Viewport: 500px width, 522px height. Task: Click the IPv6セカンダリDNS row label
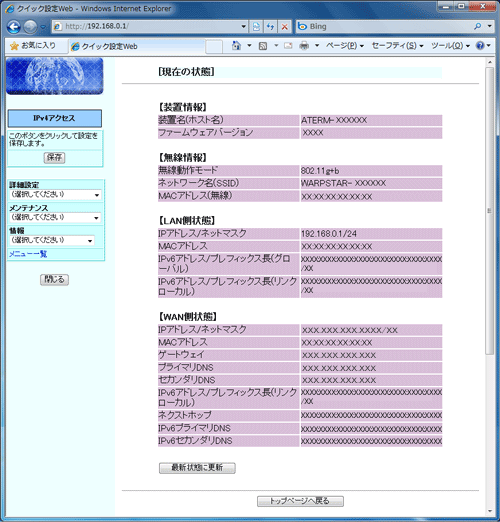tap(195, 441)
